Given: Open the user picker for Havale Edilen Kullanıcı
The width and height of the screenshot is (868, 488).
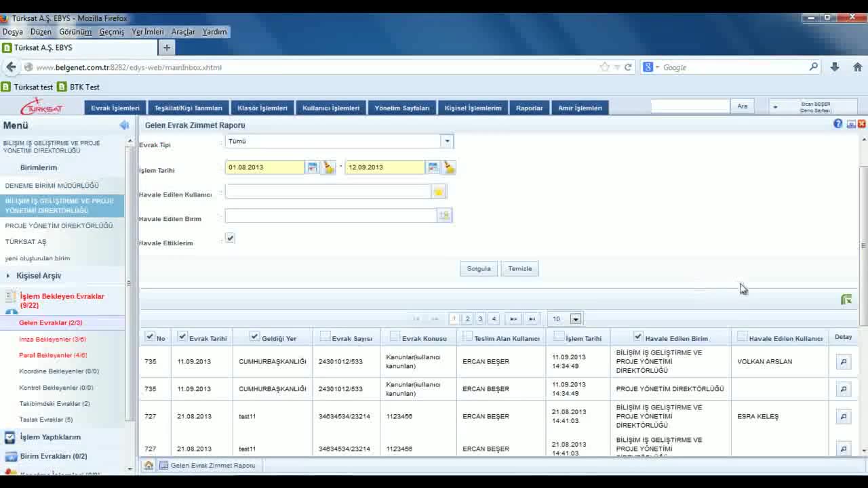Looking at the screenshot, I should pyautogui.click(x=438, y=192).
